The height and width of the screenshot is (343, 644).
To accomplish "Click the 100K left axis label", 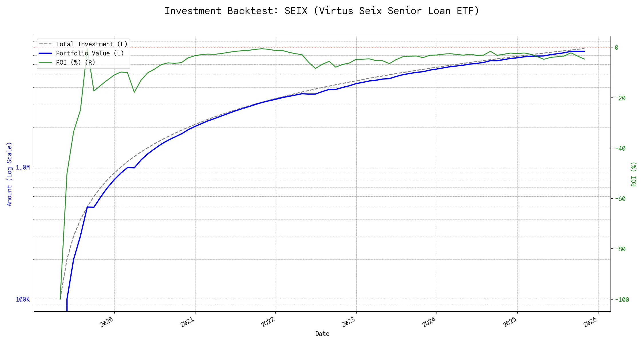I will 23,300.
